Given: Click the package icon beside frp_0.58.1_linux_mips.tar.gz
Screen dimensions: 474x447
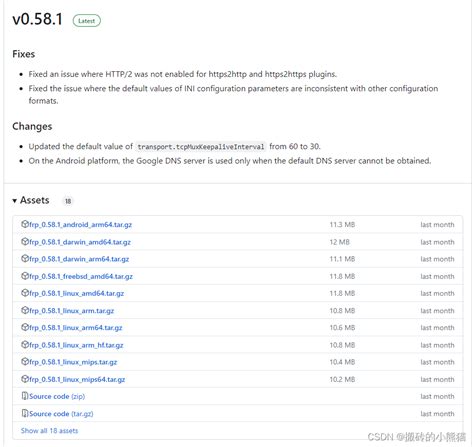Looking at the screenshot, I should [x=25, y=361].
